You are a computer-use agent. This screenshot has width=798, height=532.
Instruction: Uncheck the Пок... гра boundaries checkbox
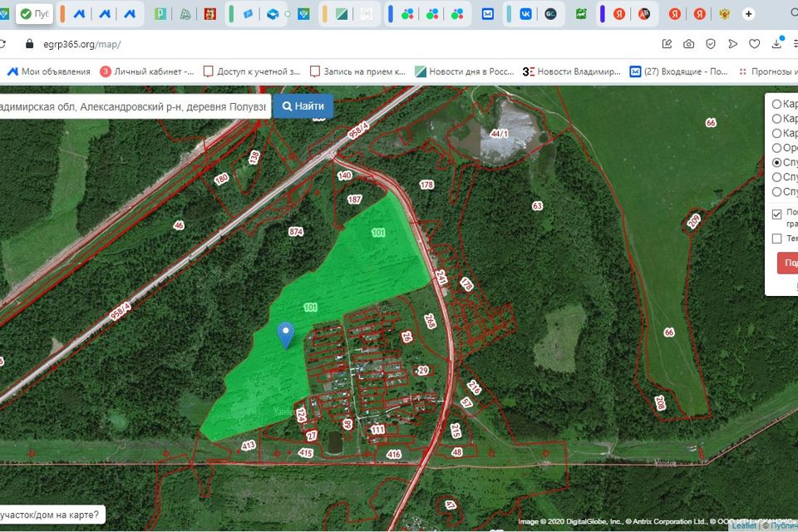click(x=776, y=214)
